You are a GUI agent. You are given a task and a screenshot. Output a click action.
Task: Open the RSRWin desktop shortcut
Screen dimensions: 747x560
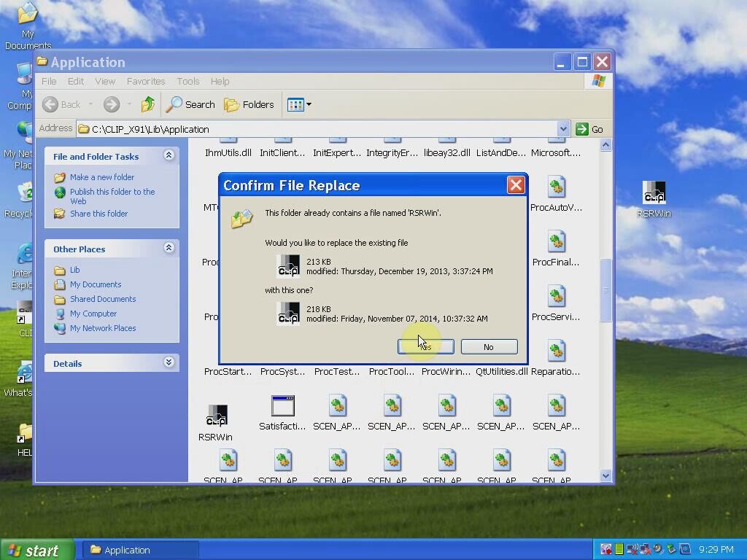click(653, 193)
